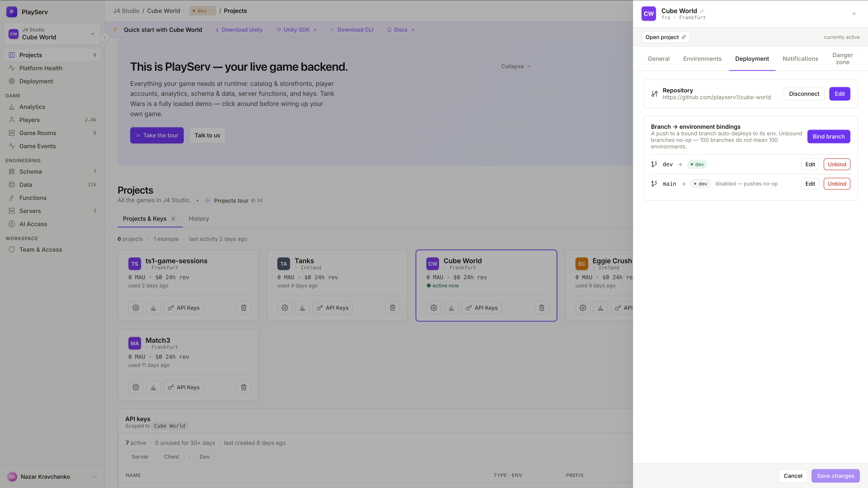This screenshot has width=868, height=488.
Task: Open analytics icon on Match3 card
Action: (x=153, y=387)
